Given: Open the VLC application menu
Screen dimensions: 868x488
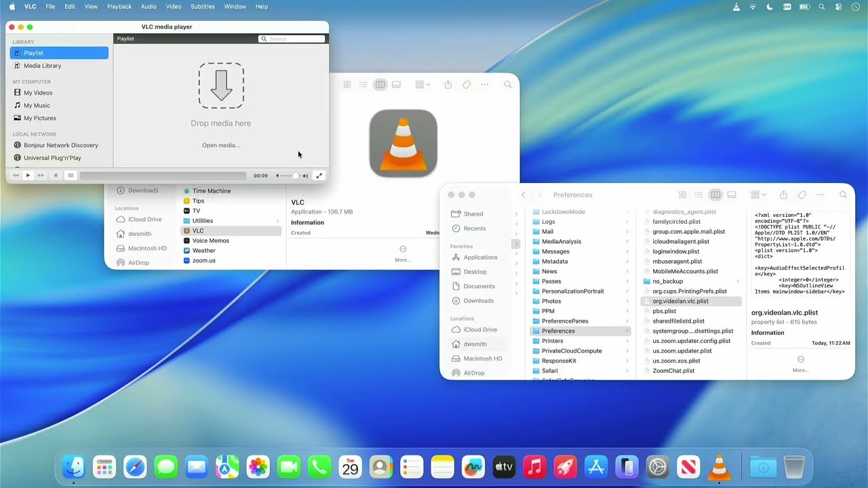Looking at the screenshot, I should point(31,6).
